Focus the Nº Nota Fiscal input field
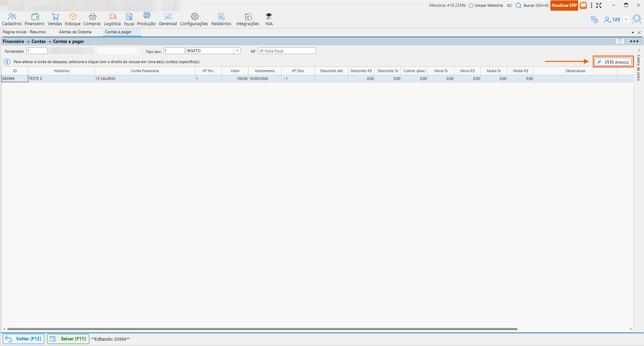This screenshot has width=644, height=346. coord(287,51)
